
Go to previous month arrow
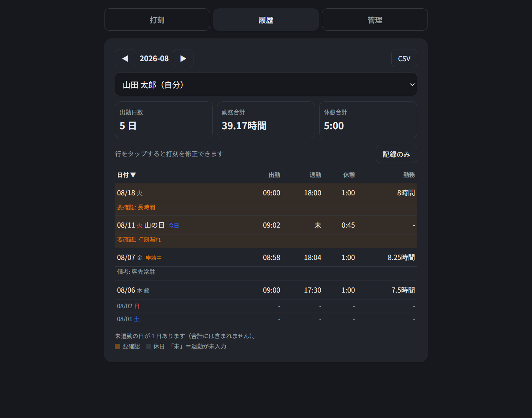125,58
